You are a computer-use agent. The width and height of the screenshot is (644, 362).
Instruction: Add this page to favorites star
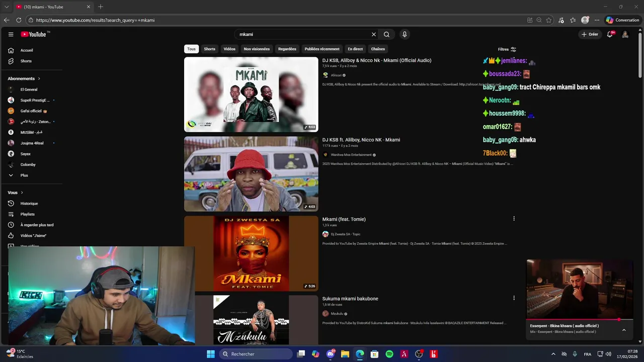pos(549,20)
